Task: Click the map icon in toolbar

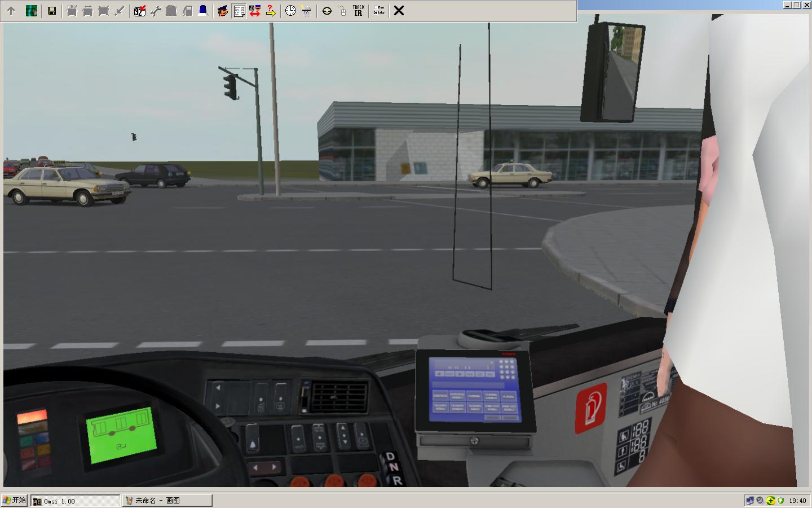Action: [x=32, y=11]
